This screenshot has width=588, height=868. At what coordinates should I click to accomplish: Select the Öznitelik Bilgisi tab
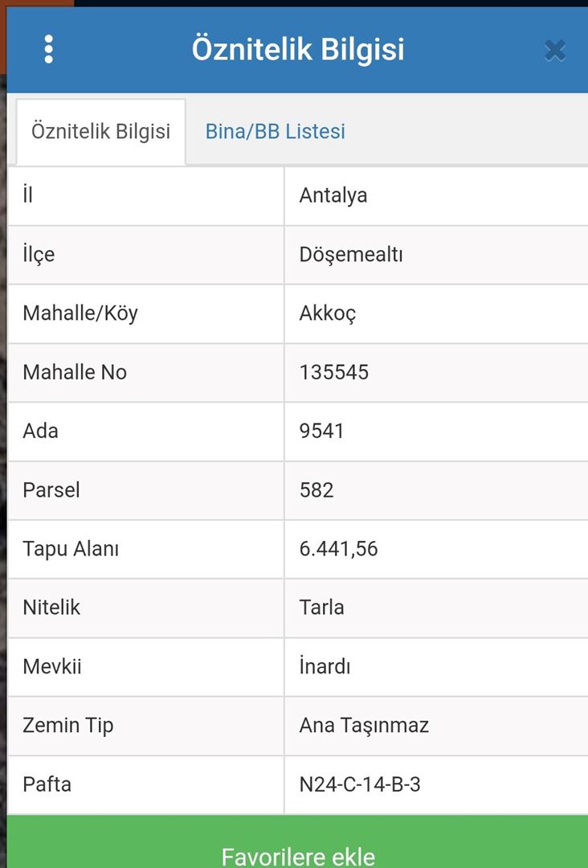coord(100,132)
